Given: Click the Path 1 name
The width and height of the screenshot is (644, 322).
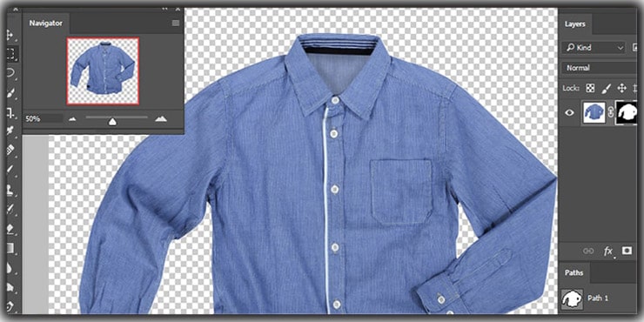Looking at the screenshot, I should [598, 299].
